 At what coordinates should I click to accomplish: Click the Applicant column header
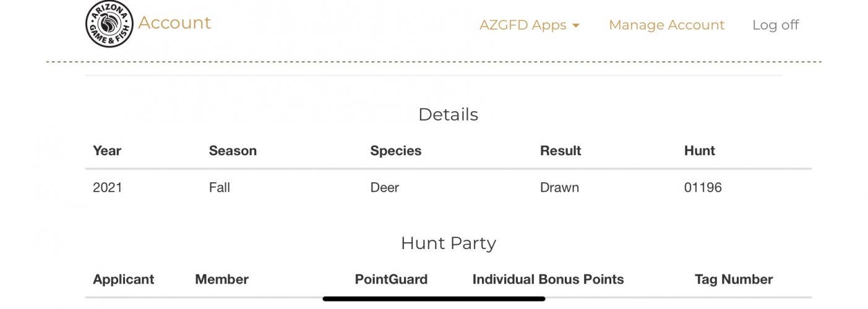tap(124, 279)
